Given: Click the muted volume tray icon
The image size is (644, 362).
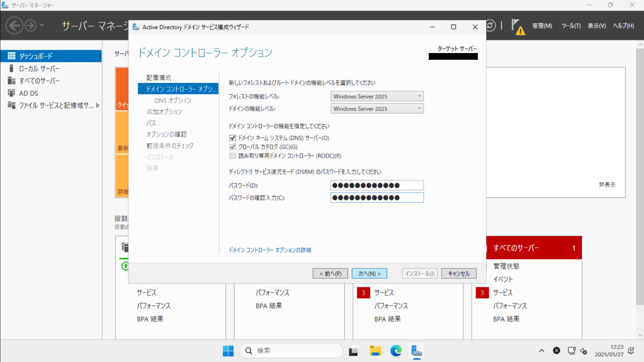Looking at the screenshot, I should coord(584,351).
